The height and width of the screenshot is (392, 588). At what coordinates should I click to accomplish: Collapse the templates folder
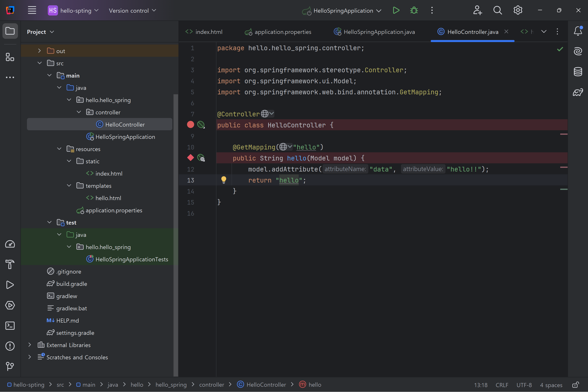tap(69, 186)
